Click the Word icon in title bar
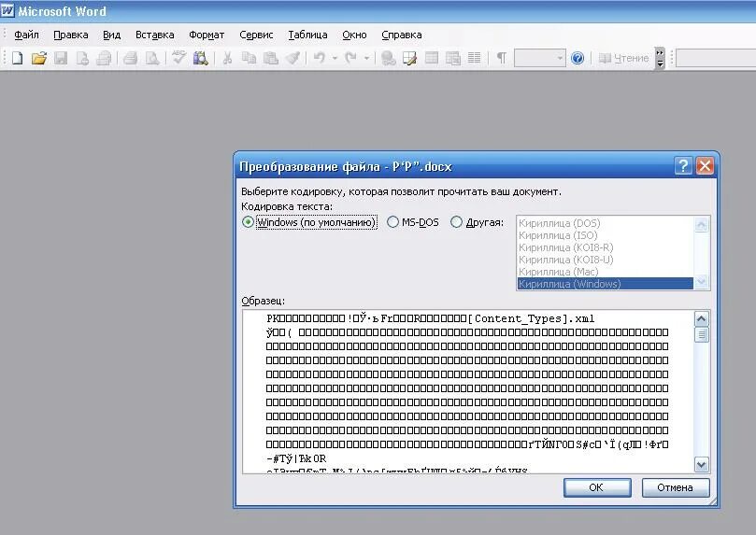This screenshot has width=756, height=535. point(7,10)
